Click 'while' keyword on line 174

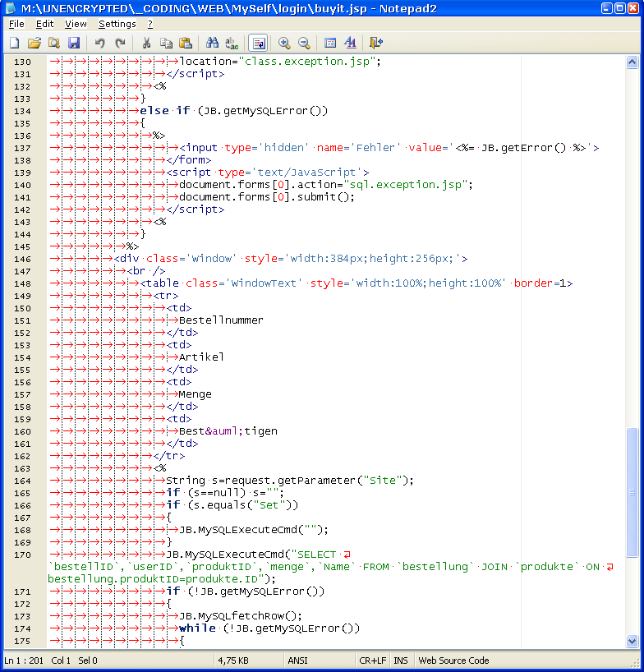[x=197, y=628]
